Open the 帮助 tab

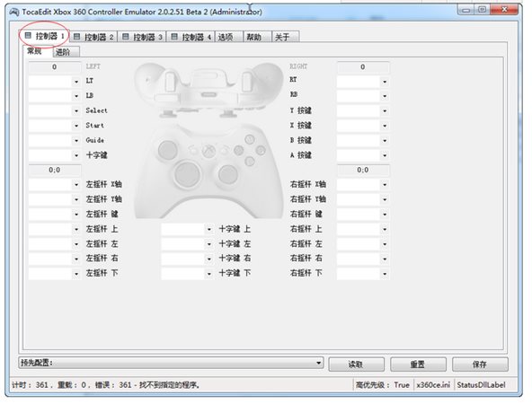click(258, 37)
